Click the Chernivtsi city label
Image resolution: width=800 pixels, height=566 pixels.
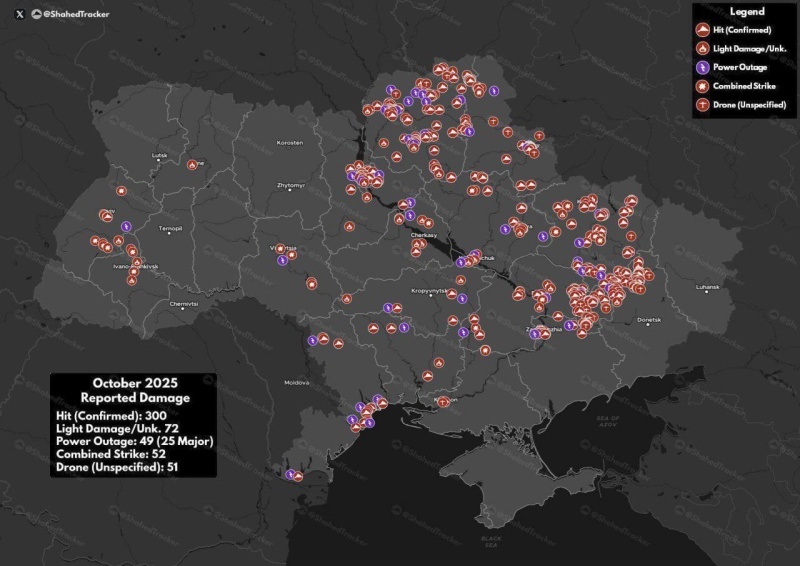[184, 304]
